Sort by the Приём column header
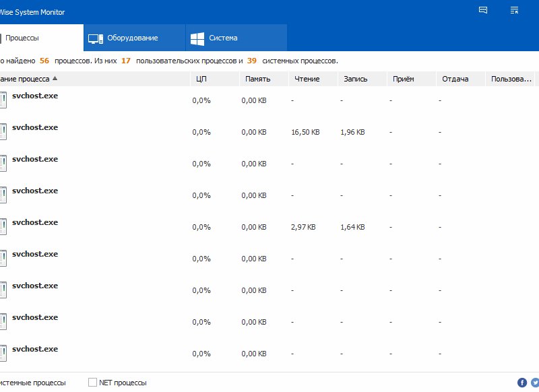Image resolution: width=539 pixels, height=392 pixels. (412, 79)
